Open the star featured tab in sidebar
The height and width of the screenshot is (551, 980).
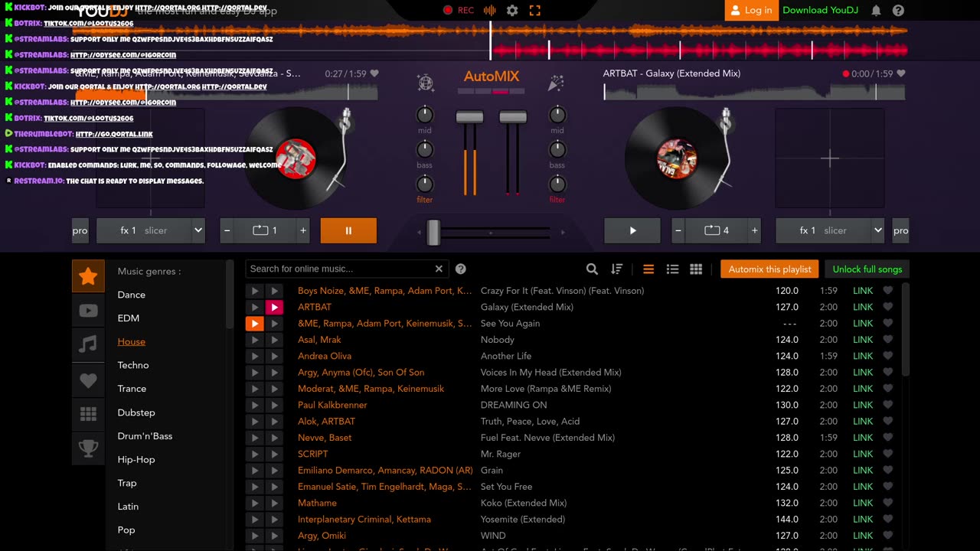[x=88, y=275]
